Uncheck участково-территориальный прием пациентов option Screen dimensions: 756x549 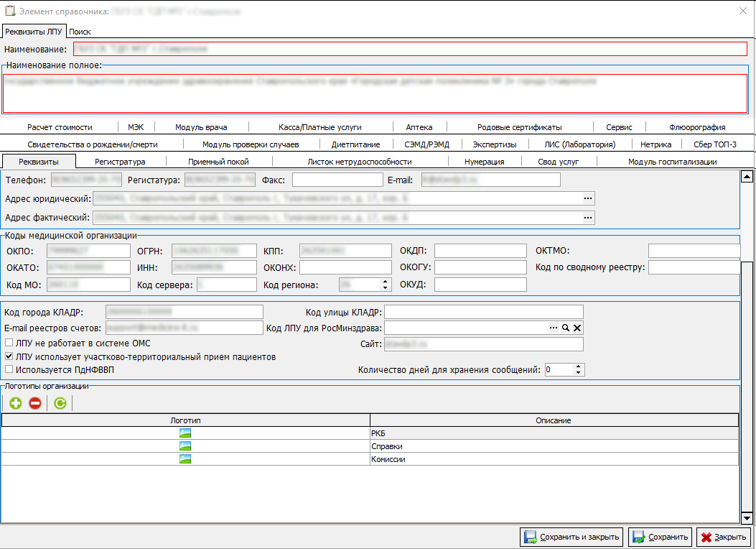(9, 356)
